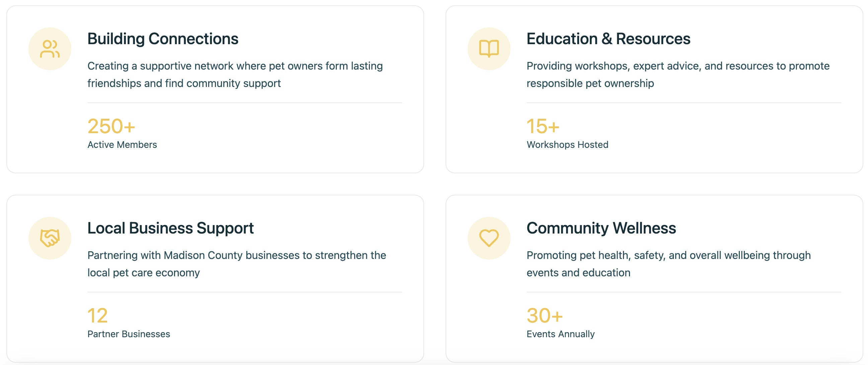
Task: Click the Workshops Hosted label
Action: [567, 145]
